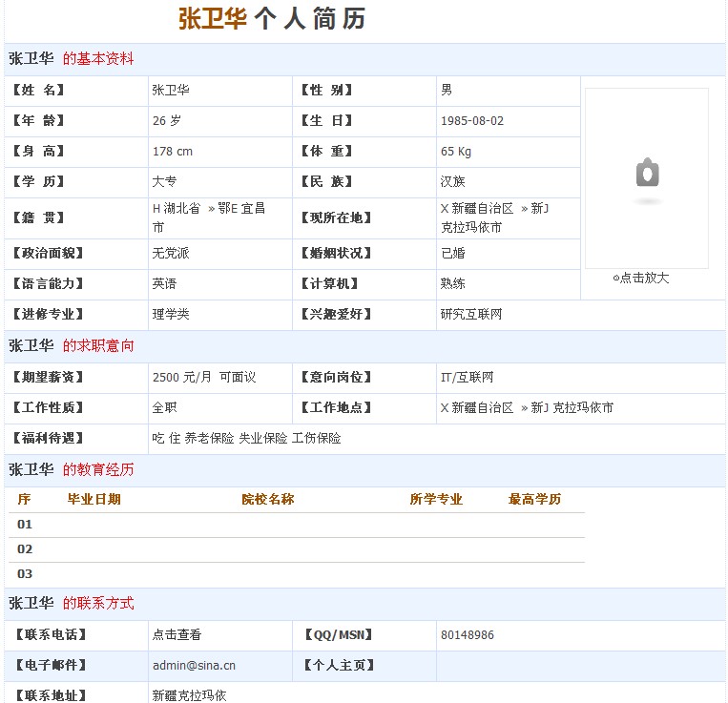Click the 所学专业 column header
Screen dimensions: 728x703
436,500
